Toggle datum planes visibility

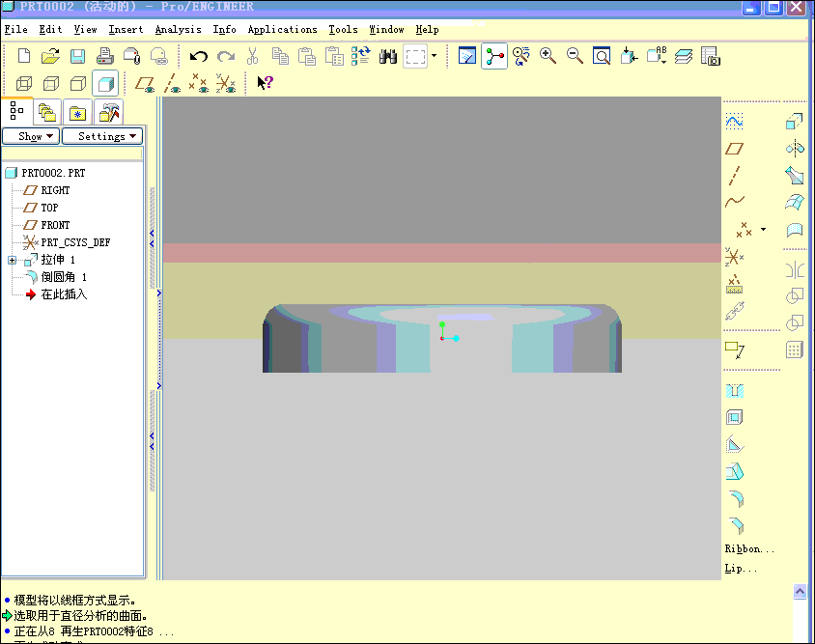pos(145,83)
